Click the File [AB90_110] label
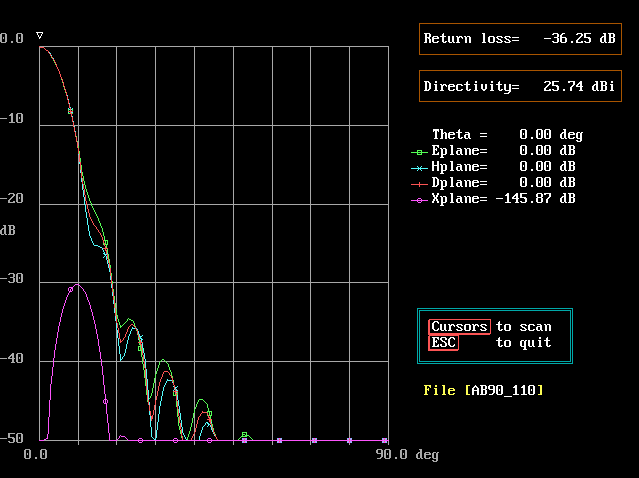 [x=483, y=390]
